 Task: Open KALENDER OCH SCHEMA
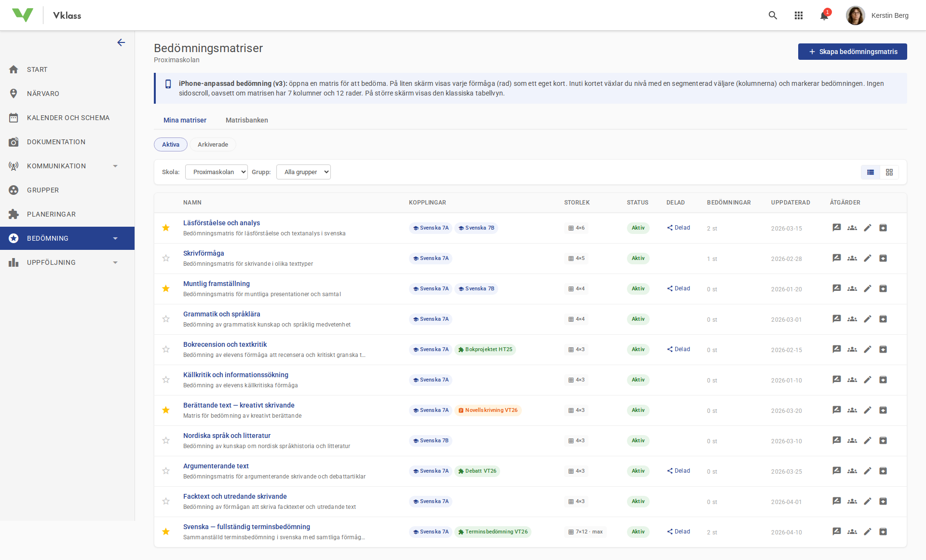point(67,118)
